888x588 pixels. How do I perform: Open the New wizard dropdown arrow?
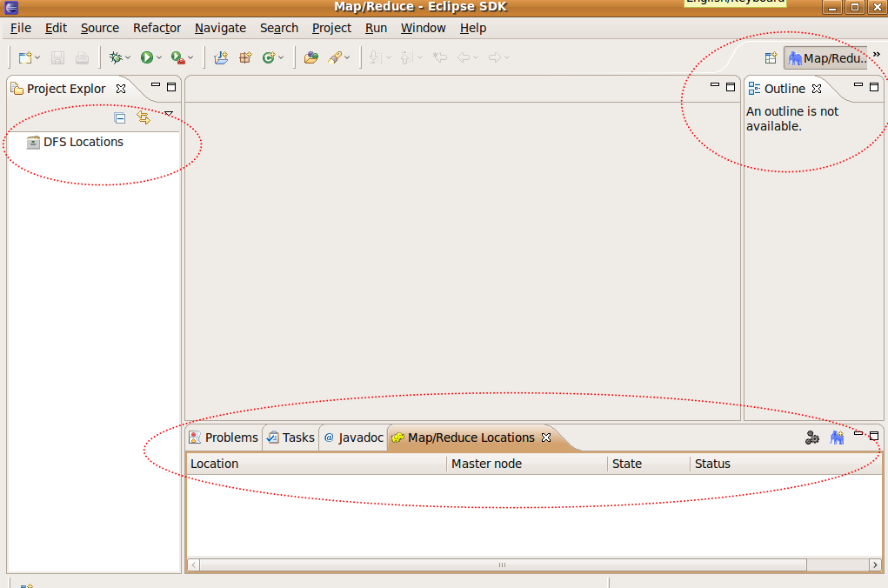coord(37,57)
